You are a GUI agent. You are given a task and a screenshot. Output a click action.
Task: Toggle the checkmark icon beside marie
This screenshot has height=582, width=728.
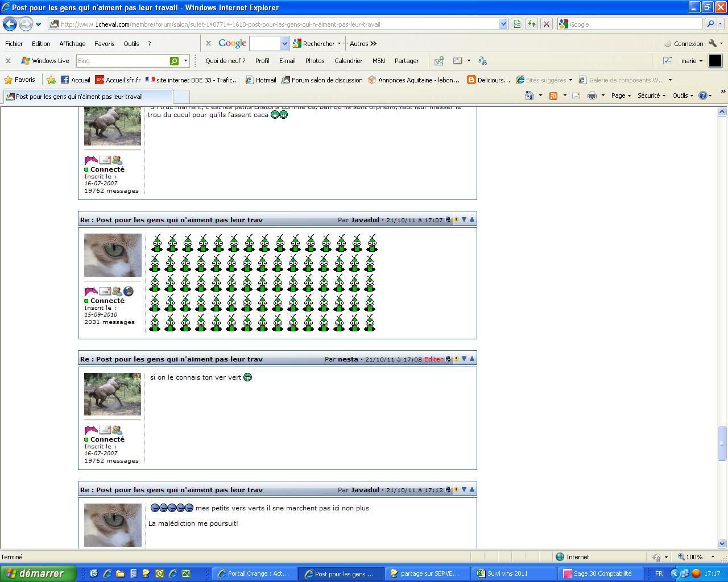[x=668, y=61]
